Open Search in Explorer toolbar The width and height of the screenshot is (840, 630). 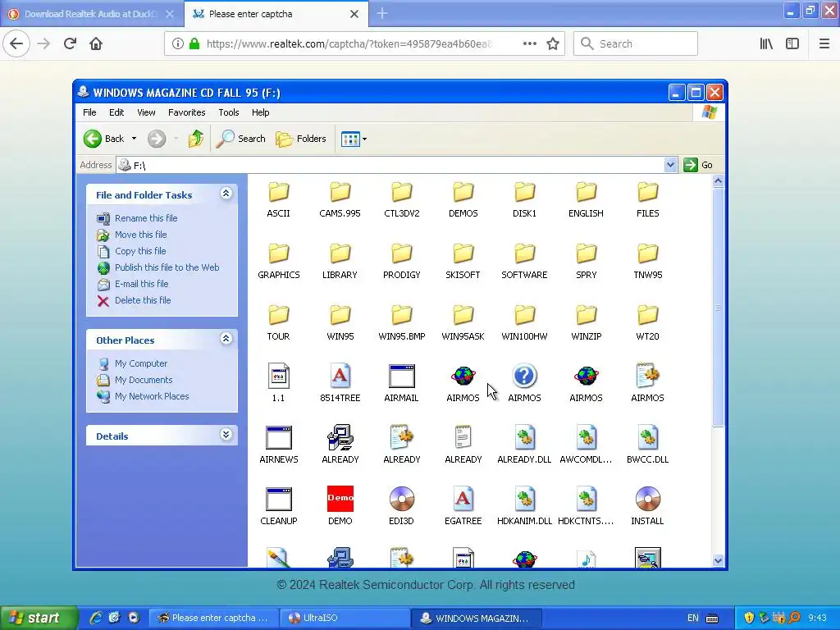pyautogui.click(x=241, y=139)
